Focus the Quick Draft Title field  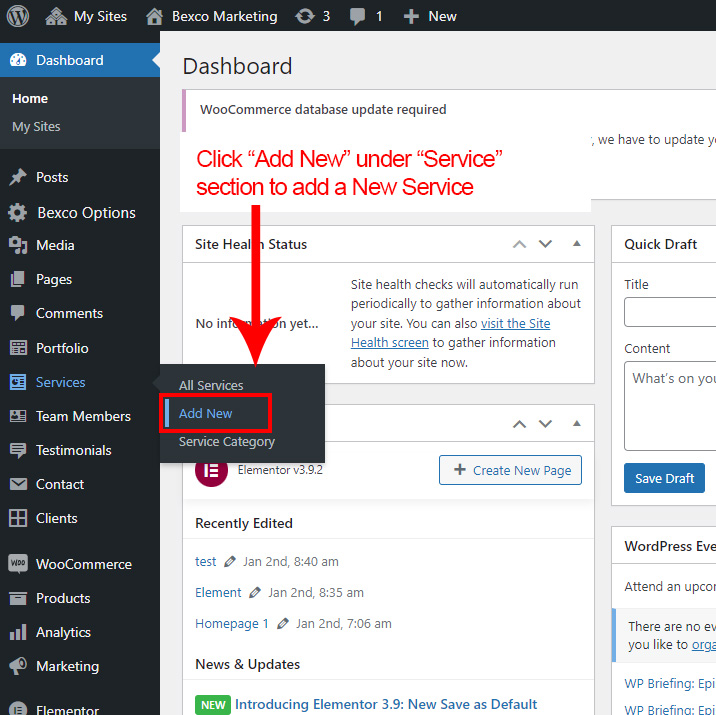pyautogui.click(x=670, y=312)
